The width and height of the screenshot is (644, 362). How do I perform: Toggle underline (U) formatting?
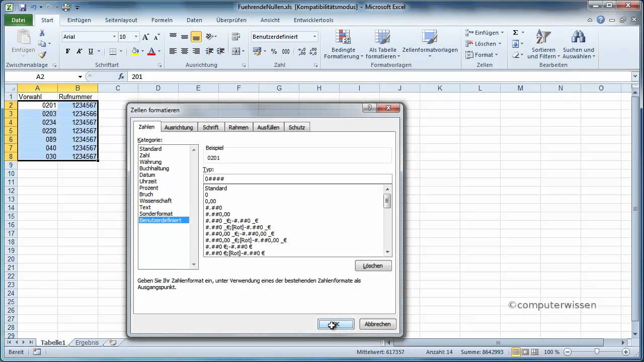click(x=91, y=51)
